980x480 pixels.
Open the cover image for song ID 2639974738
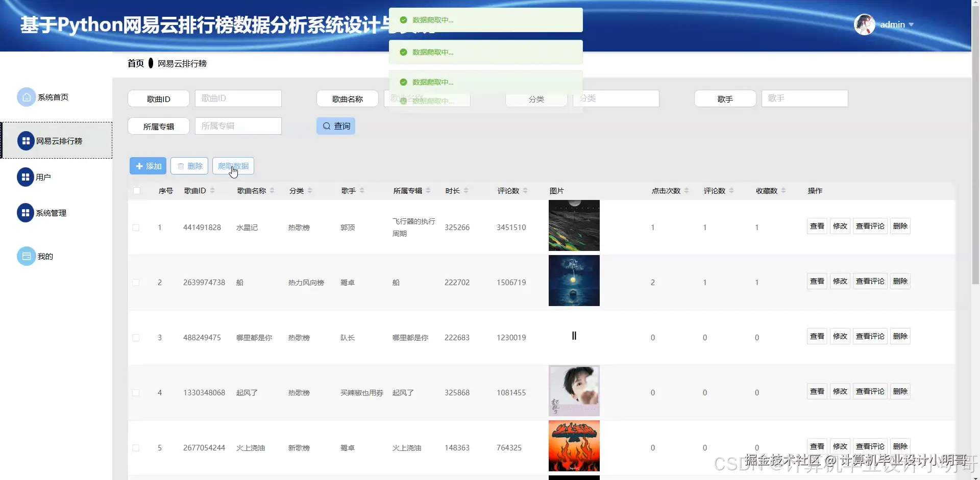click(574, 281)
